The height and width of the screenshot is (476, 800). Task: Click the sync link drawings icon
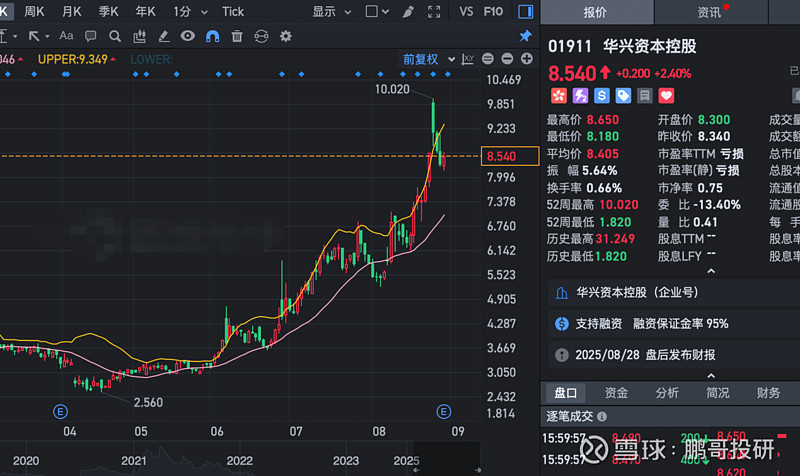tap(261, 36)
